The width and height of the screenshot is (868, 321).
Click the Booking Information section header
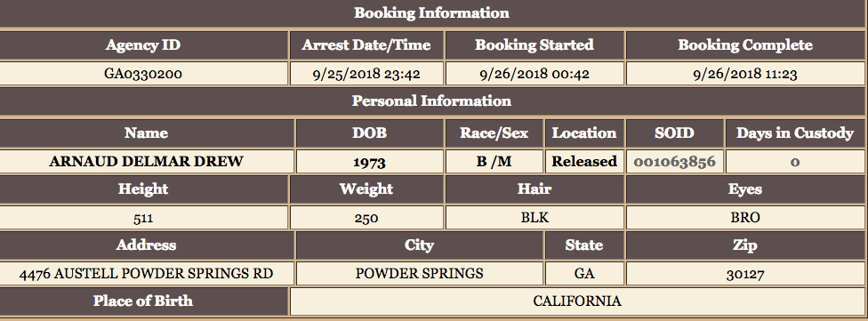(432, 13)
